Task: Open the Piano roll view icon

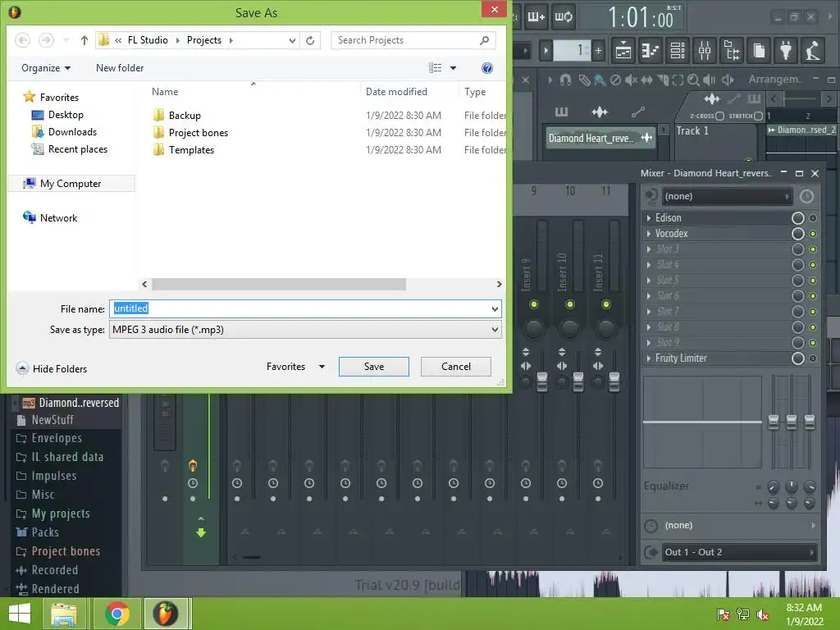Action: click(x=651, y=51)
